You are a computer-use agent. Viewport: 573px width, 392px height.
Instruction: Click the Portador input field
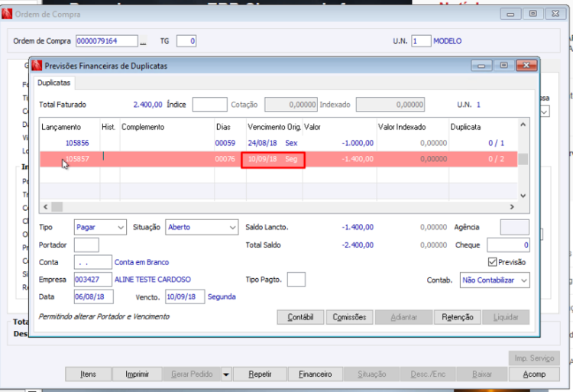[x=86, y=245]
